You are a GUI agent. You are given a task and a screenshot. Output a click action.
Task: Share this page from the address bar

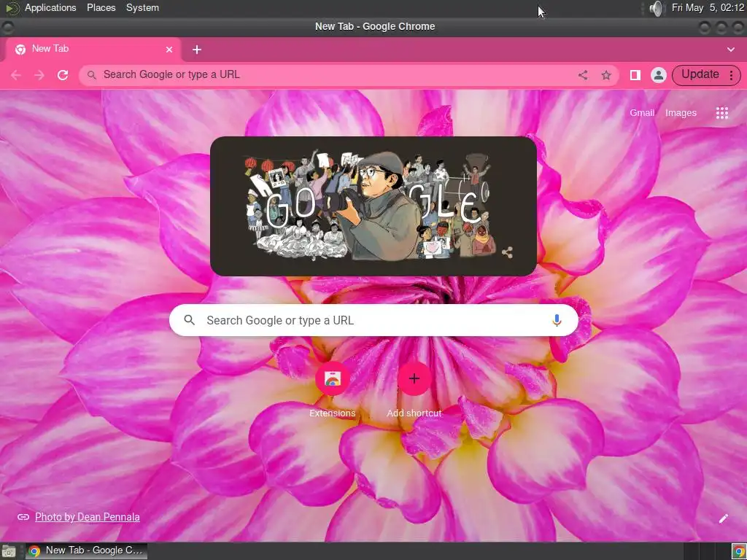(583, 75)
